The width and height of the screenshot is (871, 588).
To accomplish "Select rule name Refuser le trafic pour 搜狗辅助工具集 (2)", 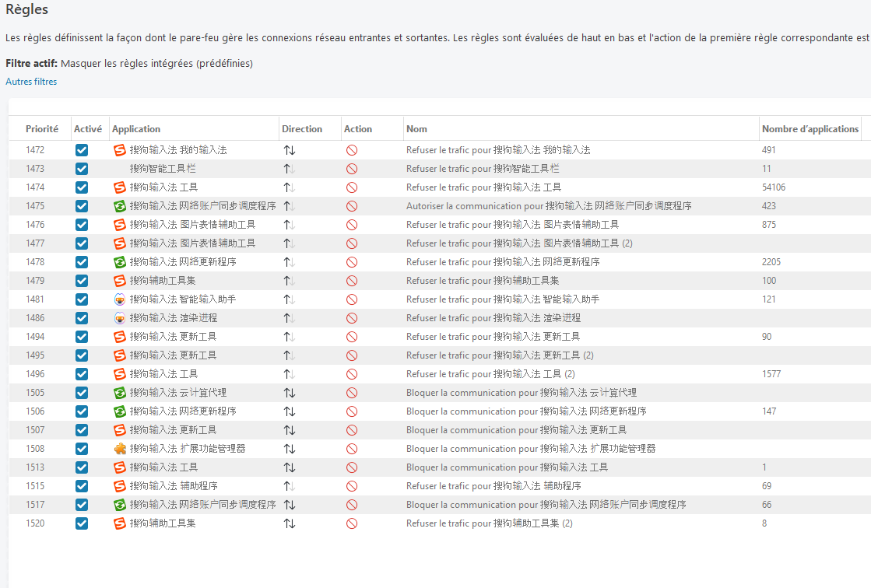I will point(490,523).
